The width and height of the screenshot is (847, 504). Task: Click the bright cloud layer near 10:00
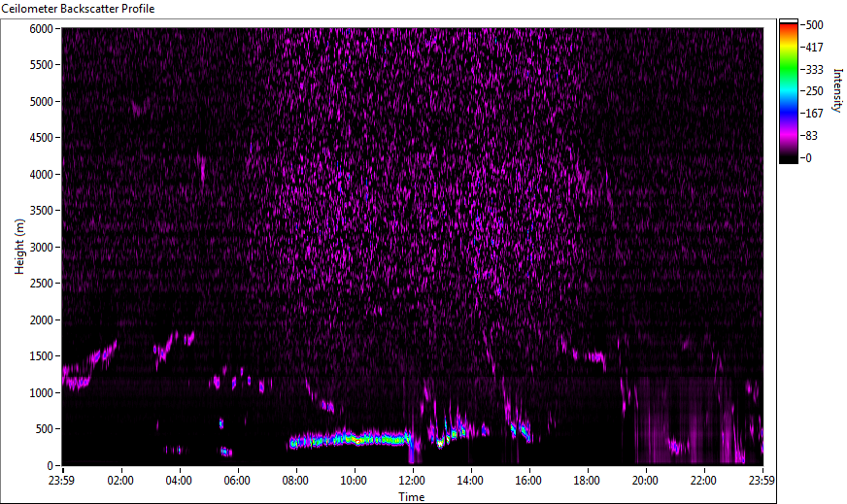[x=351, y=439]
